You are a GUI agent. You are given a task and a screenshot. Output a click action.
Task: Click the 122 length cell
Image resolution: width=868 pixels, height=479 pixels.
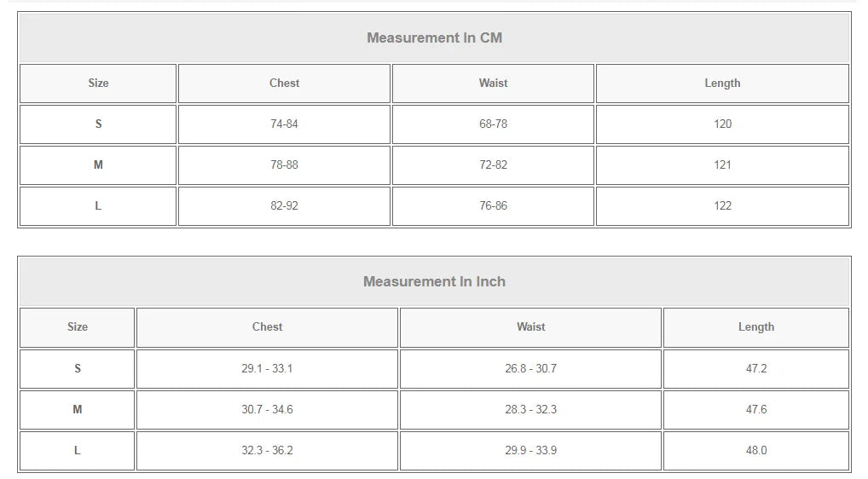722,205
